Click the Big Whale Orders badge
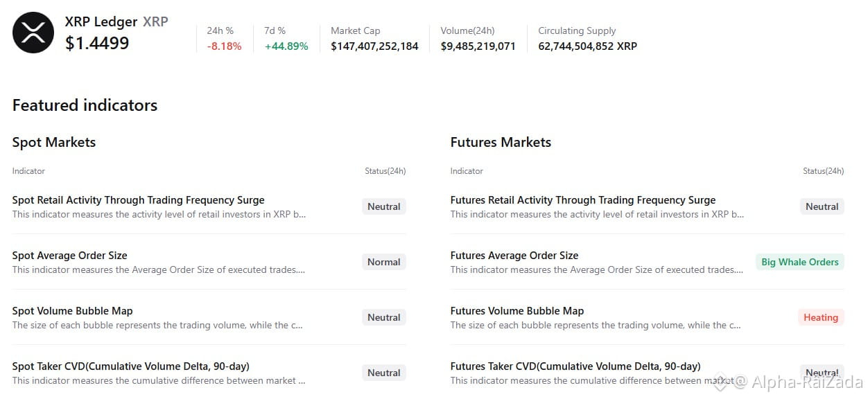This screenshot has width=868, height=399. [800, 262]
